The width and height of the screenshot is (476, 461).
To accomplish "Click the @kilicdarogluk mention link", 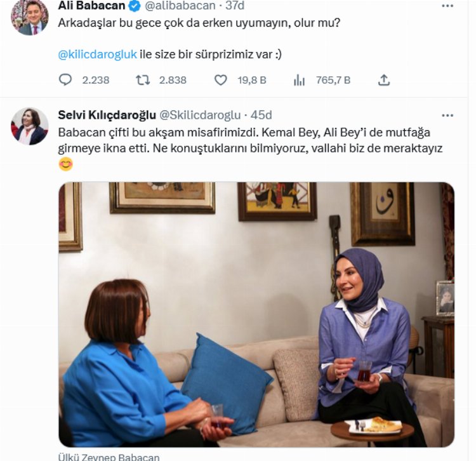I will (98, 55).
